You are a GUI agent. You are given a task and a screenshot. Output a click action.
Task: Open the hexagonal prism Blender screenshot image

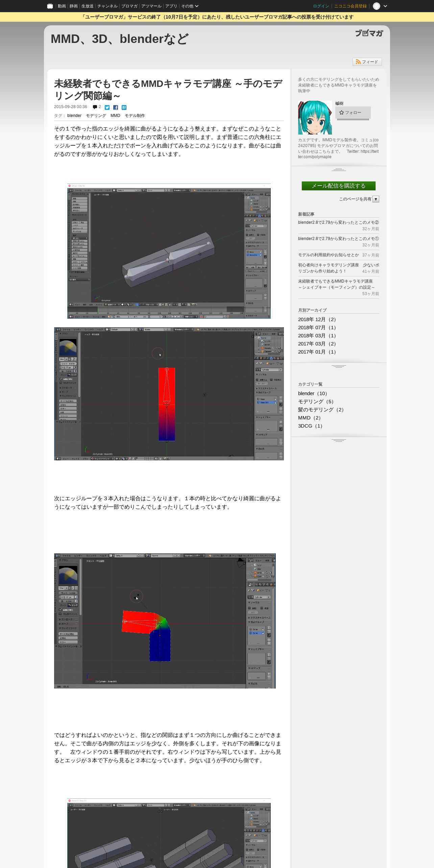point(169,251)
